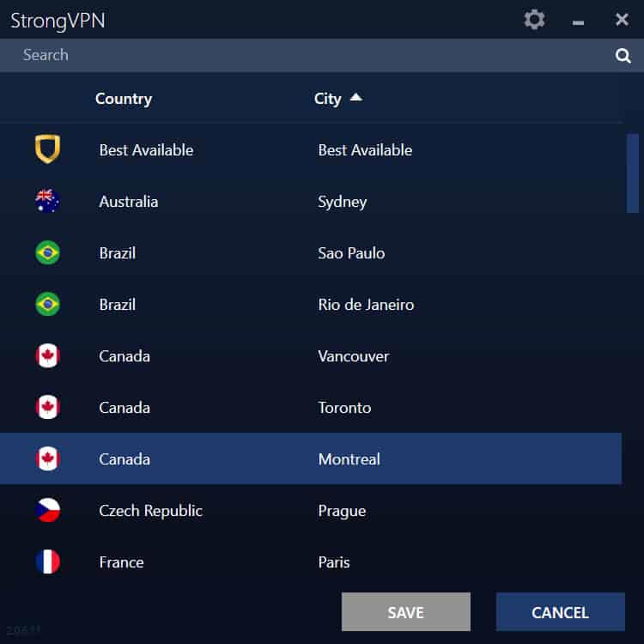This screenshot has height=644, width=644.
Task: Click Canada label in Montreal row
Action: pos(125,459)
